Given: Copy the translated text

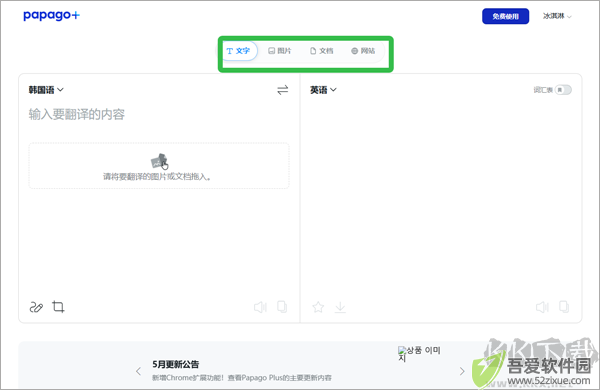Looking at the screenshot, I should click(564, 307).
